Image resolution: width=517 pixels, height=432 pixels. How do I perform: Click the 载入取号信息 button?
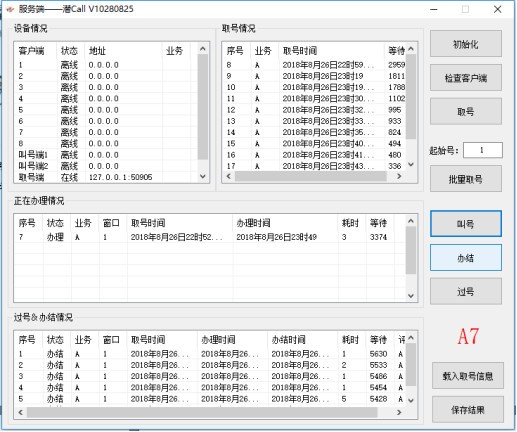(x=468, y=376)
